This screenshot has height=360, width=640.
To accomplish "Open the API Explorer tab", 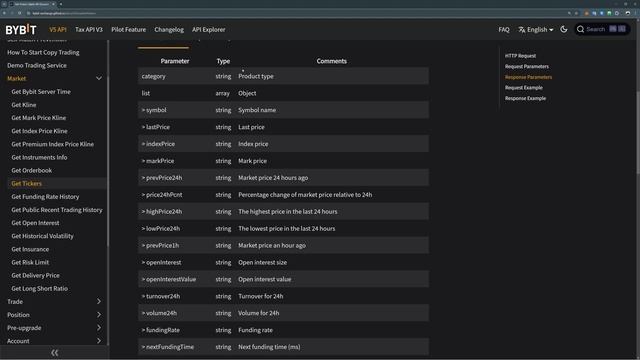I will pos(209,29).
